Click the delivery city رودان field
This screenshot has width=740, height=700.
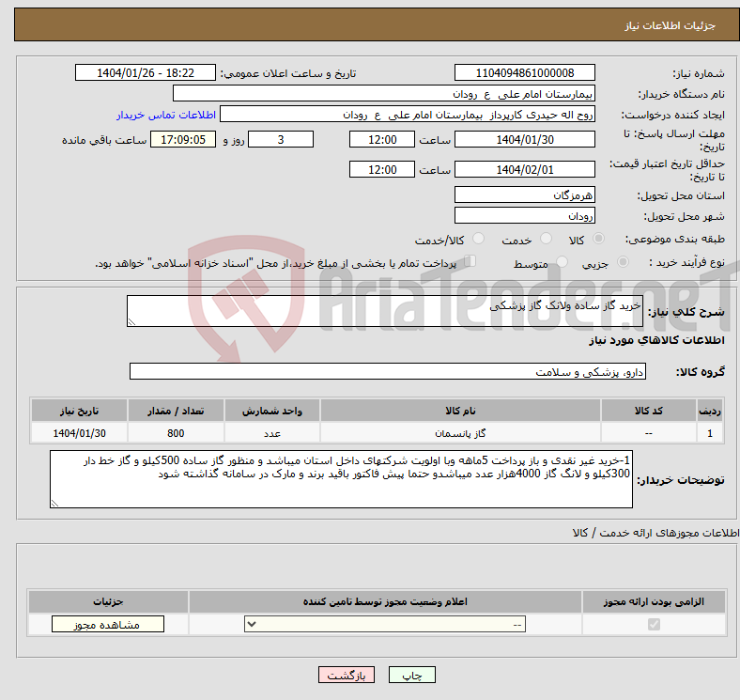525,215
